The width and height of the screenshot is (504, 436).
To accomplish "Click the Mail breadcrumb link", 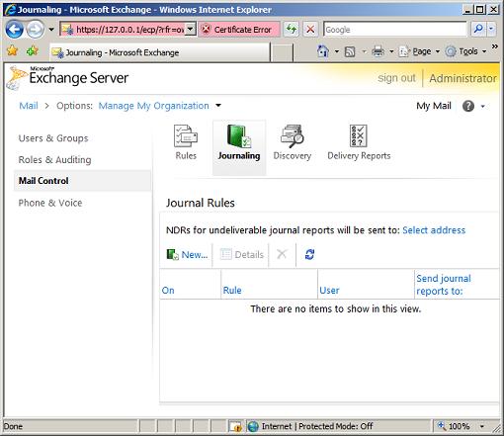I will [29, 106].
